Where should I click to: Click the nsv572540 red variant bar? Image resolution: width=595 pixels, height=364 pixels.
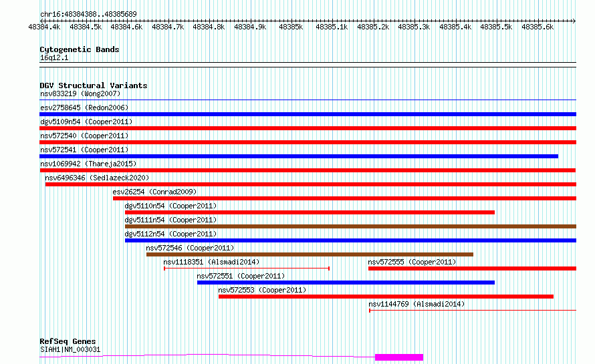(x=308, y=142)
